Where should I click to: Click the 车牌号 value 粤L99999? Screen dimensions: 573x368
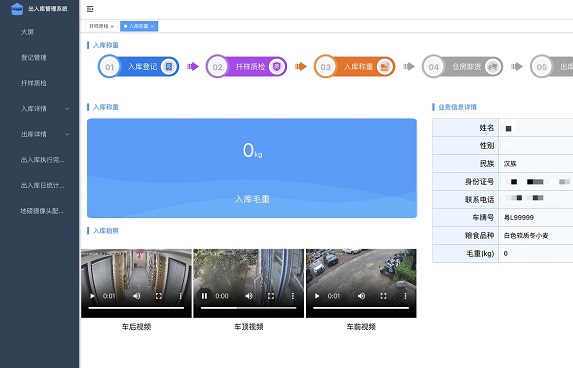click(x=519, y=217)
